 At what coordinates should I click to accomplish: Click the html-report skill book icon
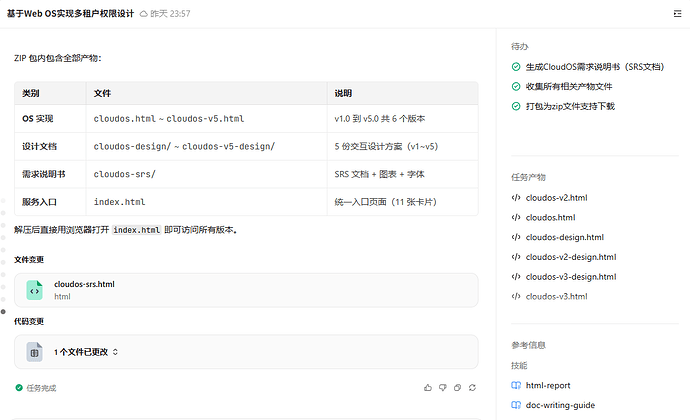click(x=516, y=385)
